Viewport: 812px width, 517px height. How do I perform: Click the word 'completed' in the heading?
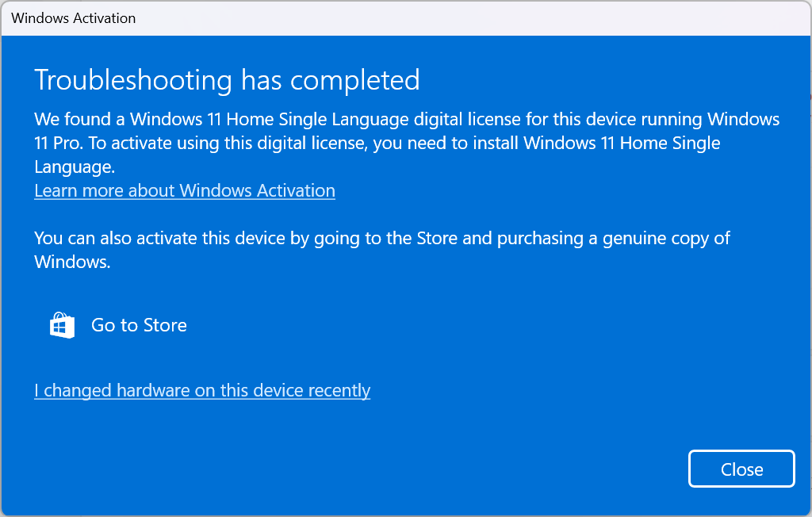tap(354, 80)
